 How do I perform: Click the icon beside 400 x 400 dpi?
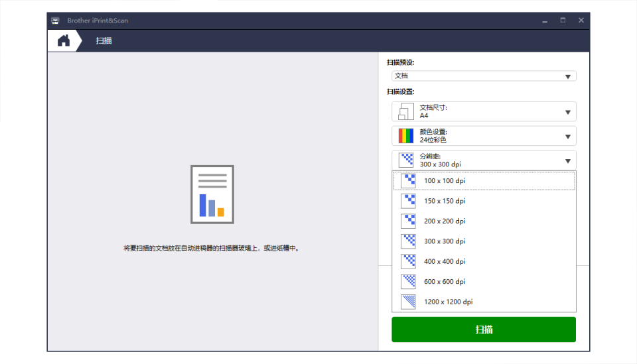(408, 261)
